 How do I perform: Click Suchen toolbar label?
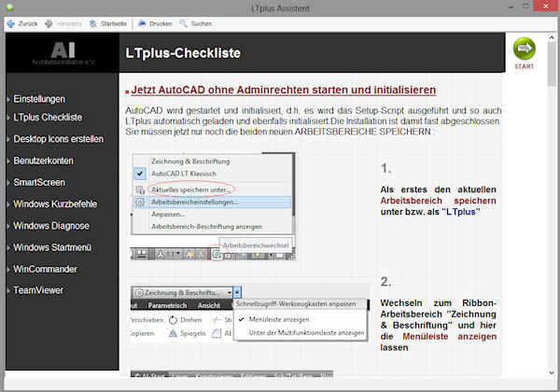click(202, 23)
